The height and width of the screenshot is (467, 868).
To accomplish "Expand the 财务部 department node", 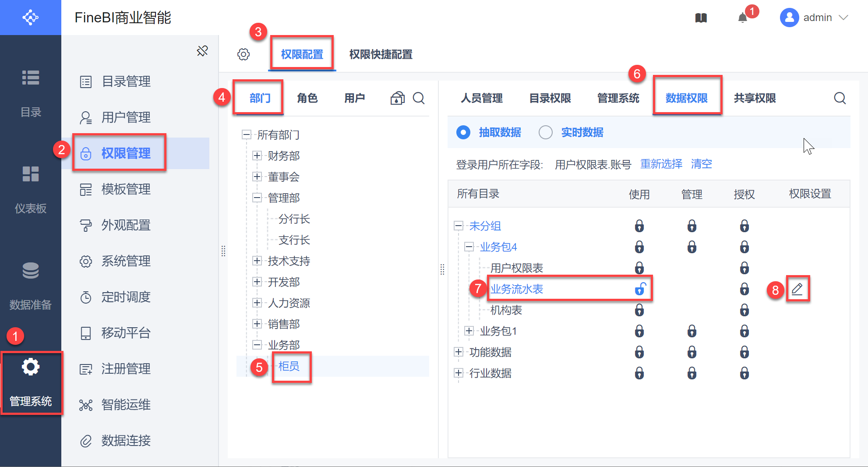I will [x=257, y=156].
